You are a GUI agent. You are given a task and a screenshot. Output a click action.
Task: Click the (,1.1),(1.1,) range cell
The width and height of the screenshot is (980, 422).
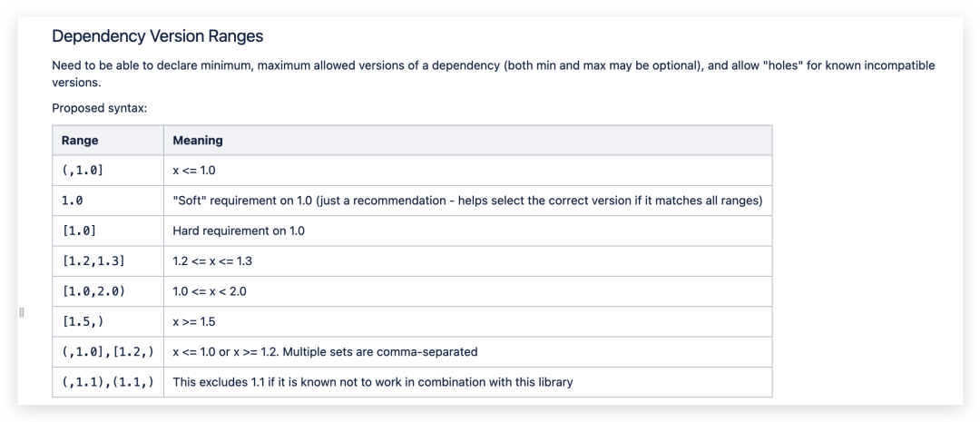tap(108, 381)
